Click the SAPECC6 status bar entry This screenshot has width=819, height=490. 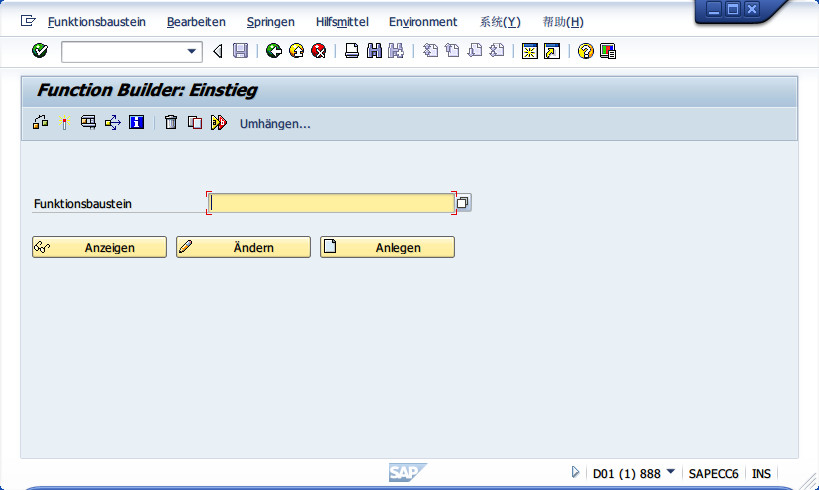713,474
